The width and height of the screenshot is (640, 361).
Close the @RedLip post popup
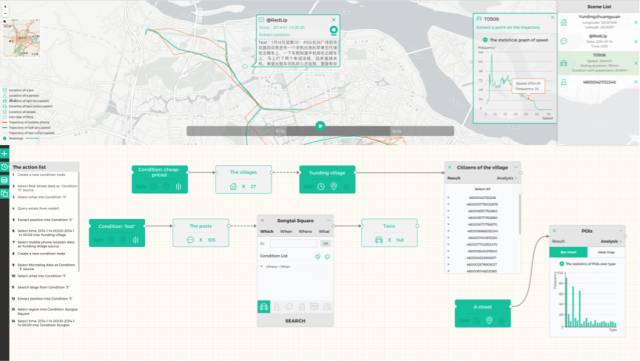333,20
